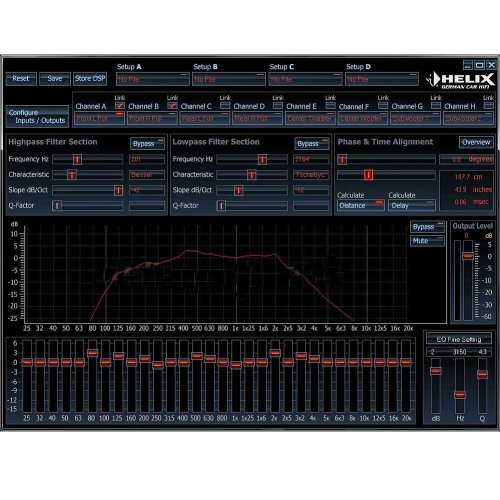Open the Setup A file selector
Screen dimensions: 500x500
pyautogui.click(x=153, y=79)
